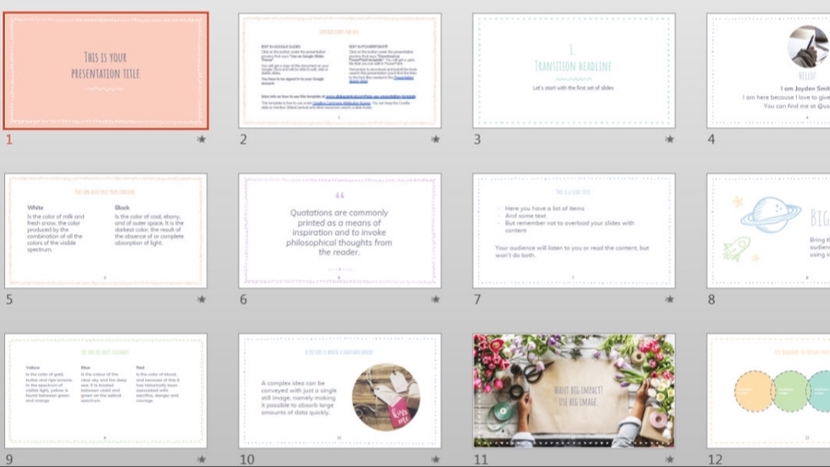Select slide 9 three columns thumbnail
Viewport: 830px width, 467px height.
pyautogui.click(x=106, y=391)
